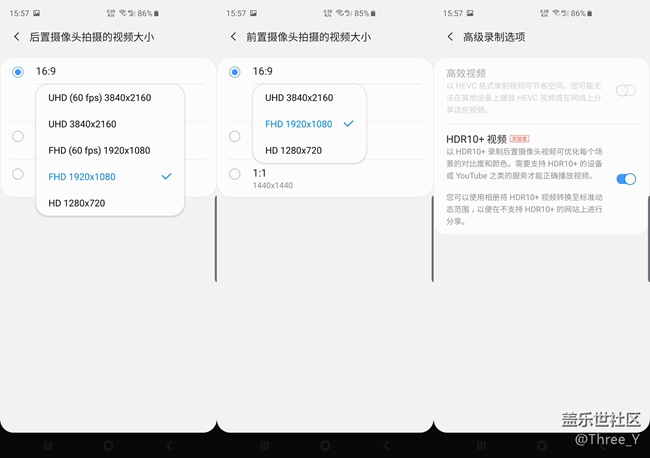
Task: Tap recents nav button in middle screen
Action: tap(265, 446)
